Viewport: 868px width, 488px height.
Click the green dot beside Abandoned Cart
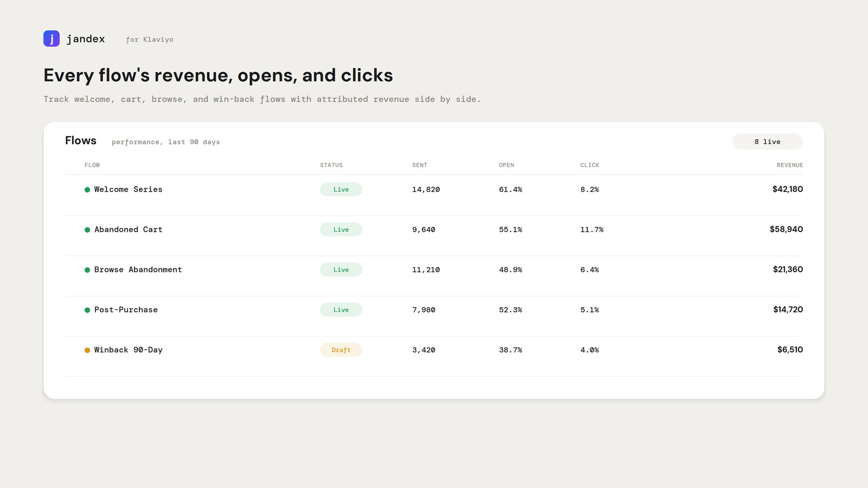pos(87,230)
